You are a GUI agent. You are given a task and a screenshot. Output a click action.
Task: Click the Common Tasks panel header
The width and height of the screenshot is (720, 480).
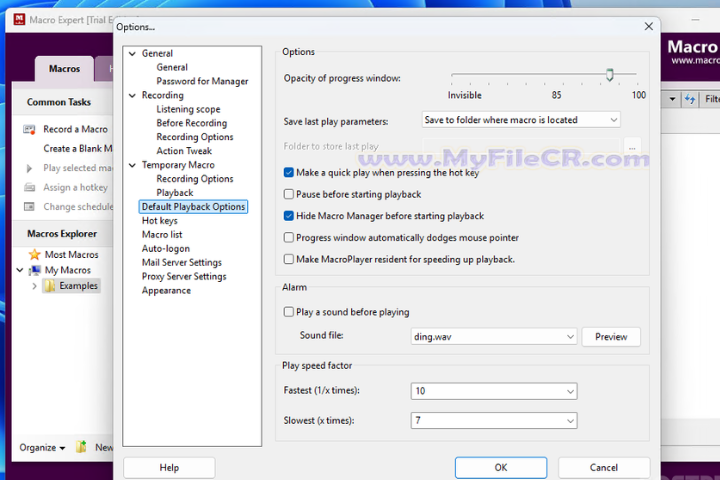(62, 102)
